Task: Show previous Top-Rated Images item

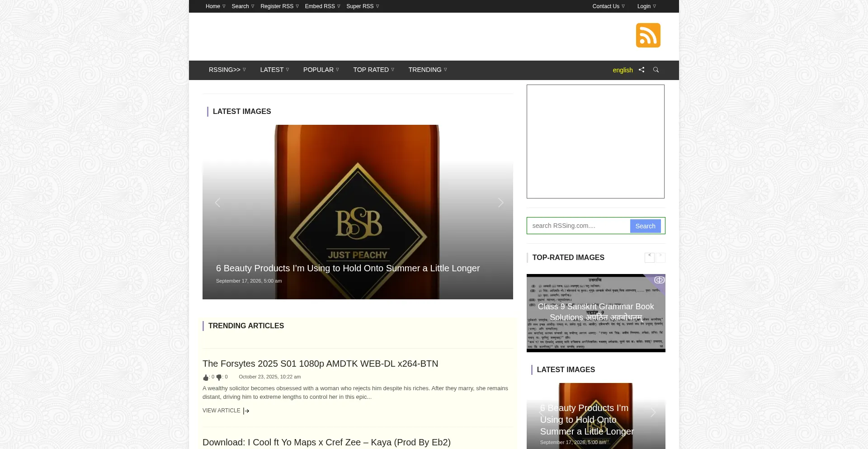Action: click(650, 257)
